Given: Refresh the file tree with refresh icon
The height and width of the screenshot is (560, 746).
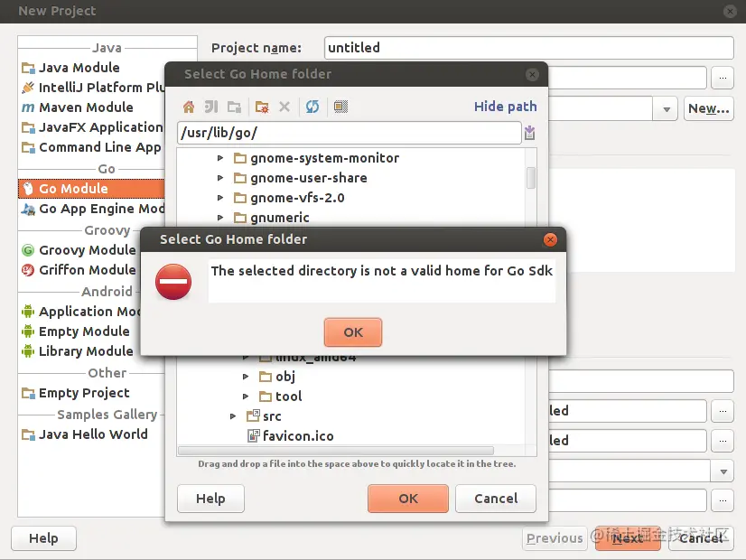Looking at the screenshot, I should 312,107.
